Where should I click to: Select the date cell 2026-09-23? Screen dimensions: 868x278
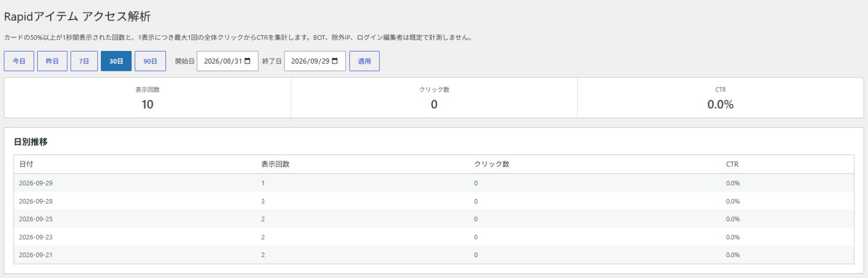pyautogui.click(x=36, y=237)
